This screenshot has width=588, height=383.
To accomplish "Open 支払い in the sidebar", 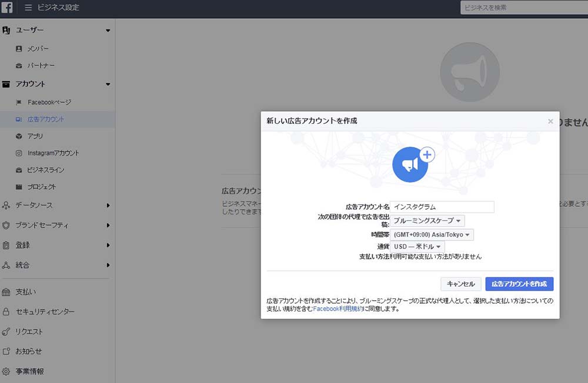I will [x=25, y=292].
